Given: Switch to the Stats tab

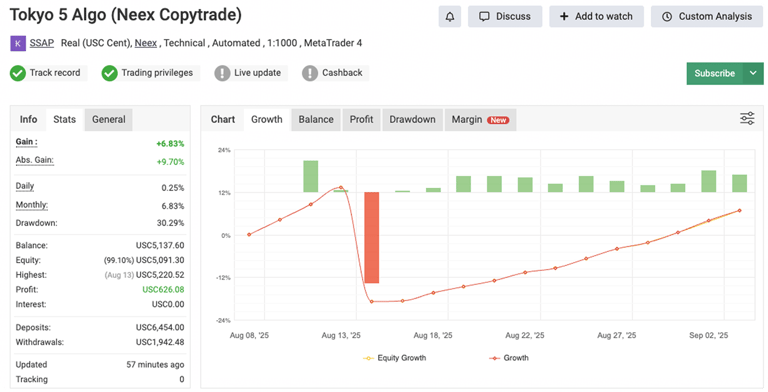Looking at the screenshot, I should [65, 120].
